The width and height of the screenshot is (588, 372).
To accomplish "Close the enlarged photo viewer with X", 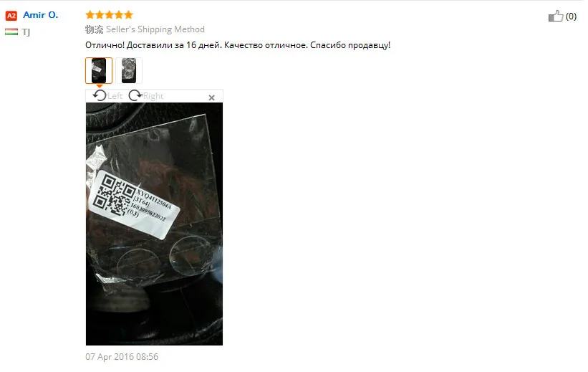I will 211,97.
